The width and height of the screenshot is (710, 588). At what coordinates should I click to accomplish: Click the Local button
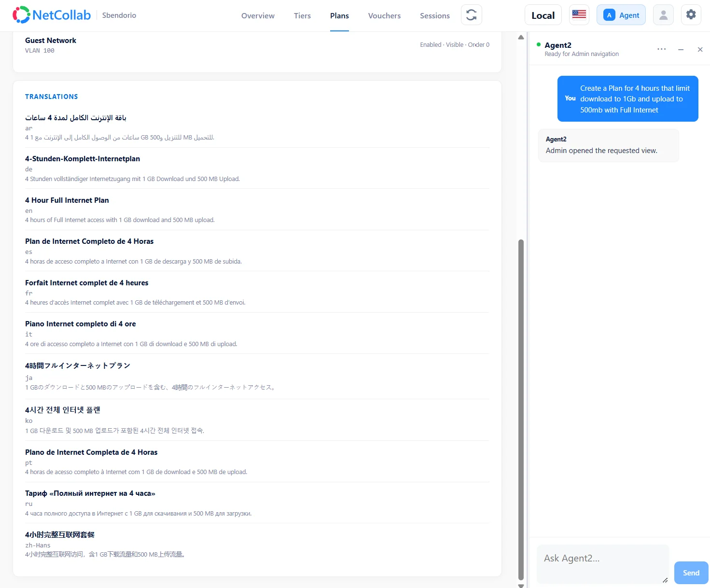point(543,15)
